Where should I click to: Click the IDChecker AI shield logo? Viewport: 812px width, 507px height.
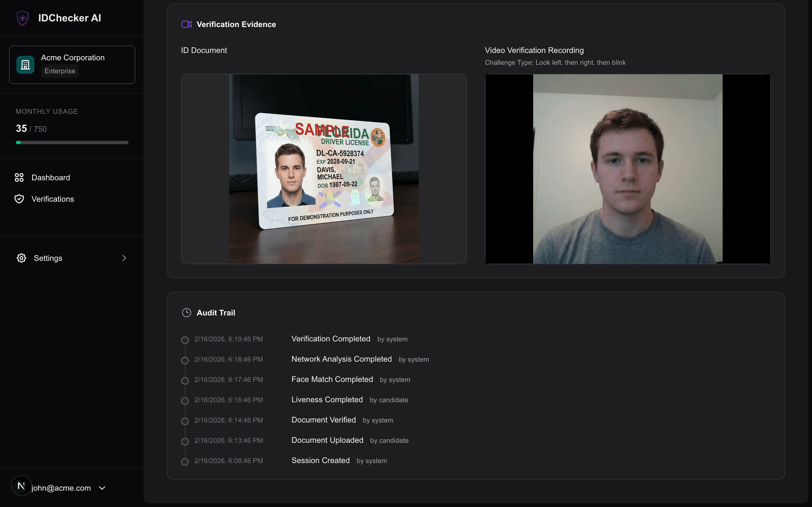tap(22, 18)
